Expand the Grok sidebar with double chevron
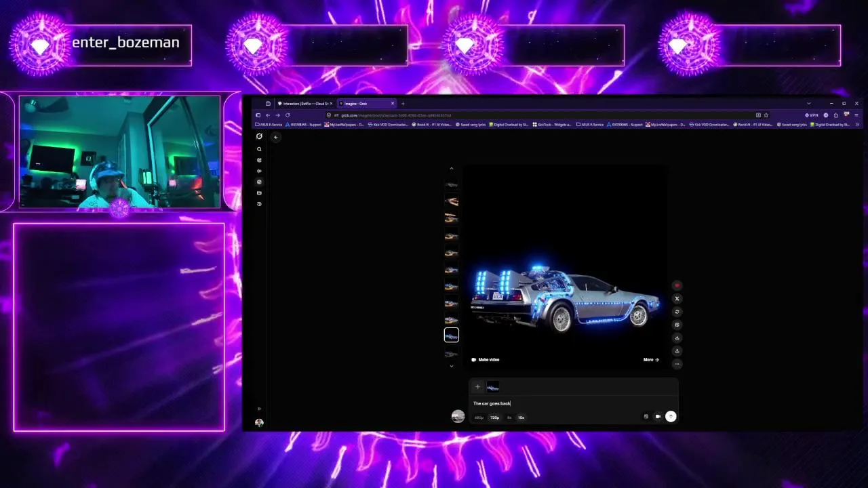 point(259,409)
